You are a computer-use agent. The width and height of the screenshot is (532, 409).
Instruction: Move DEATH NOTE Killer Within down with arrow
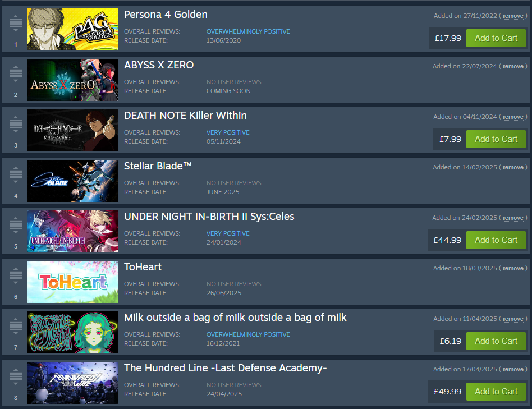tap(16, 131)
